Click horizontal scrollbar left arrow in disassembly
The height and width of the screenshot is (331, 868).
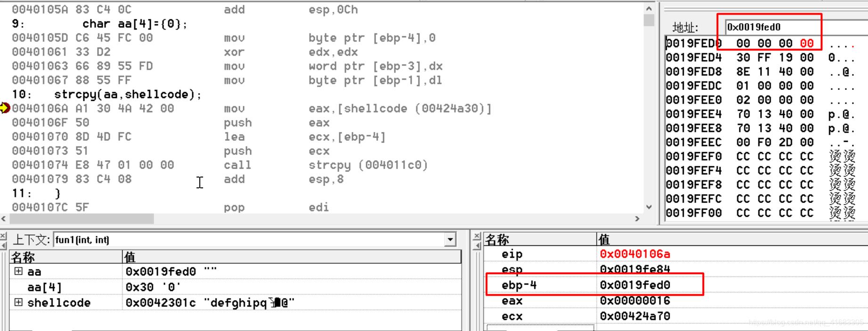(x=4, y=218)
